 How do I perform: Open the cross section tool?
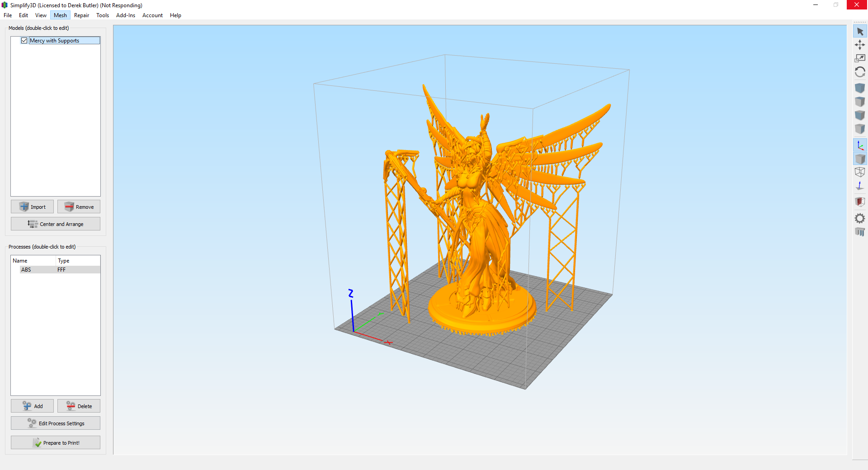[860, 202]
